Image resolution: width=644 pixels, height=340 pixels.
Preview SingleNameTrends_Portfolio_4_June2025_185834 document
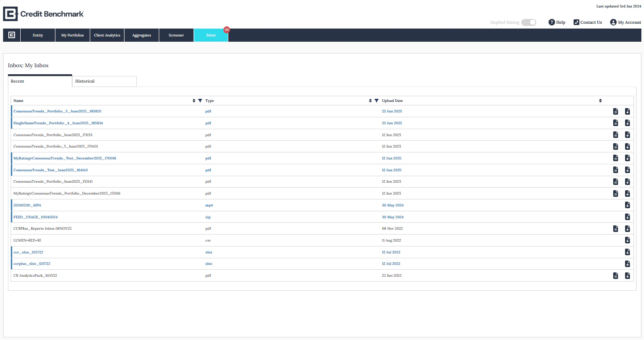(616, 123)
